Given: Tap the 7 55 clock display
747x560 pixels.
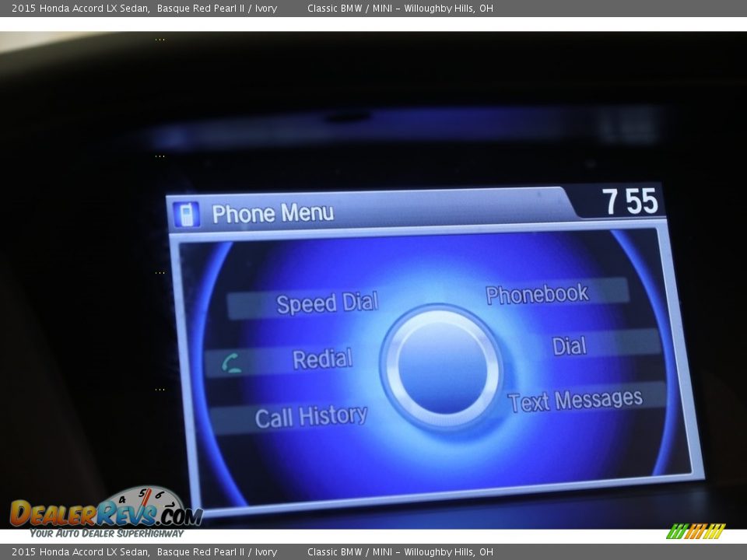Looking at the screenshot, I should [630, 202].
